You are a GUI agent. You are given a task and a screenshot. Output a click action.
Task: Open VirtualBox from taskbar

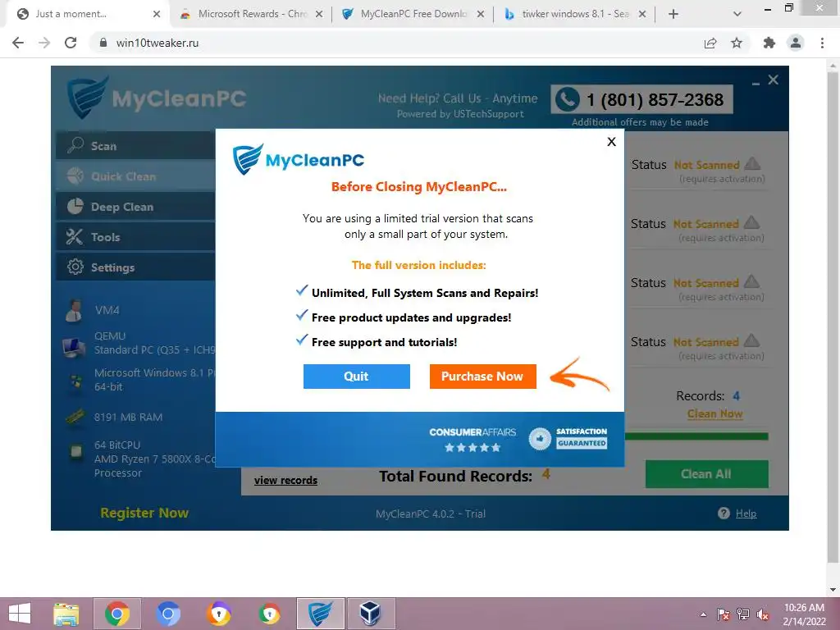(371, 614)
